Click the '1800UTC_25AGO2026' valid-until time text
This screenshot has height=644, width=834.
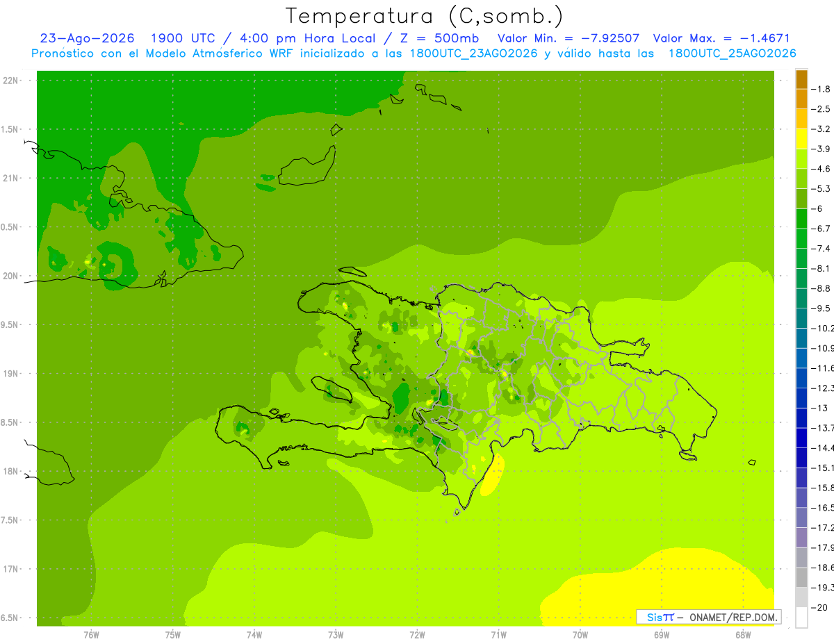[x=733, y=53]
